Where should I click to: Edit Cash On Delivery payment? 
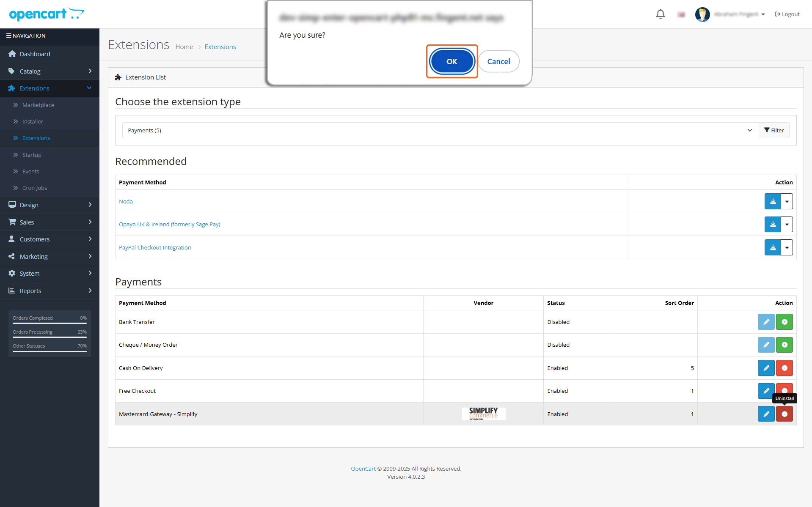766,368
